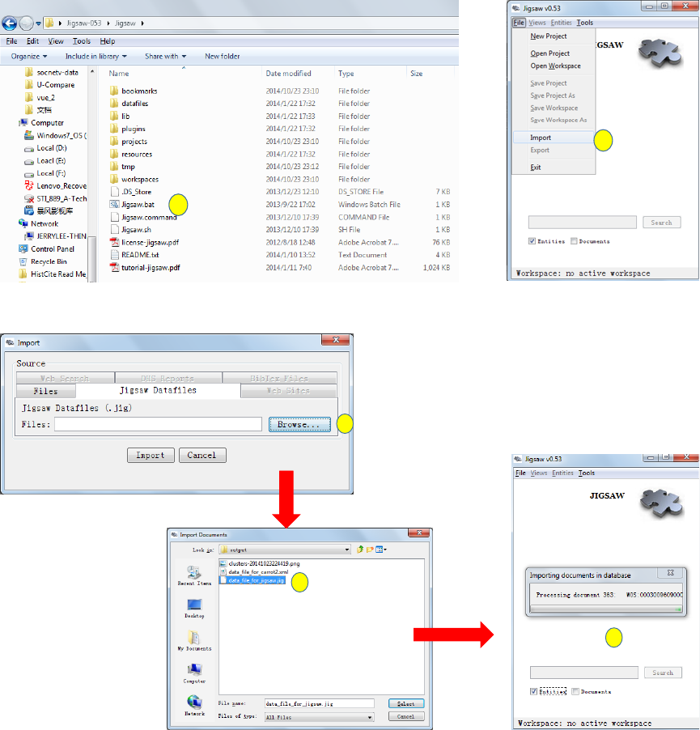This screenshot has height=730, width=700.
Task: Select the Jigsaw.bat batch file icon
Action: (114, 205)
